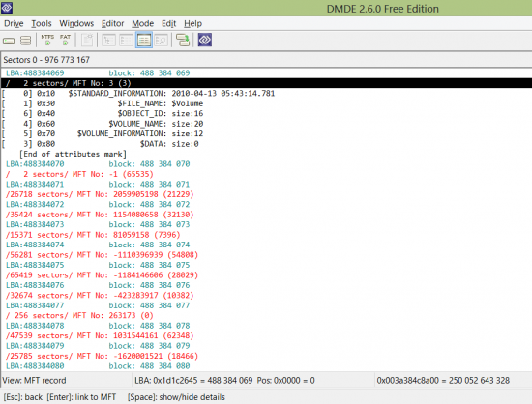Click the '[Space]: show/hide details' hint
This screenshot has width=532, height=404.
(176, 397)
